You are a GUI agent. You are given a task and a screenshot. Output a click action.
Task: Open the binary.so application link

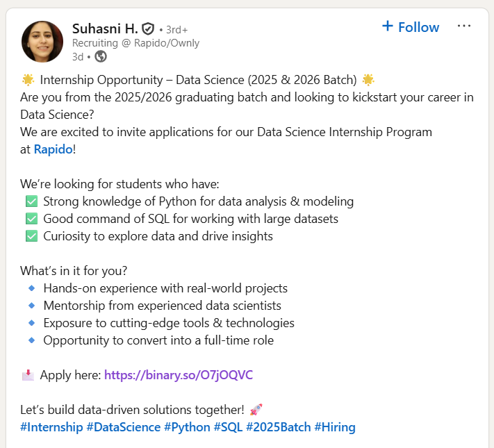click(x=179, y=375)
